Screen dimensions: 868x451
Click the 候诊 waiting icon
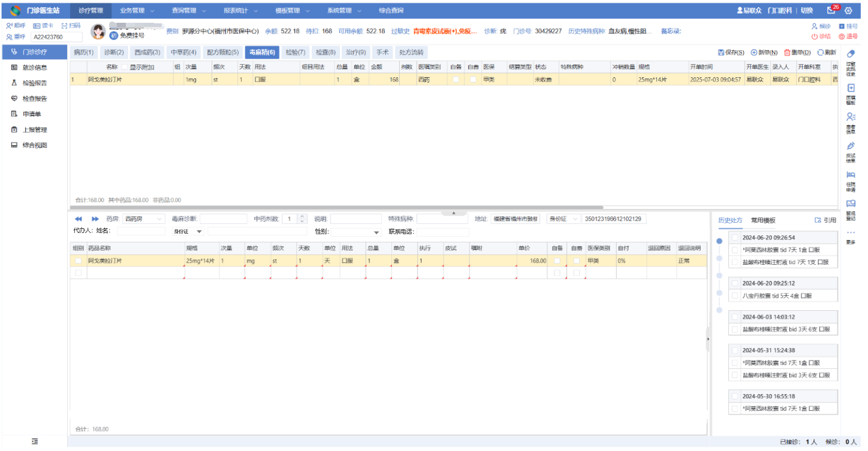pos(815,26)
